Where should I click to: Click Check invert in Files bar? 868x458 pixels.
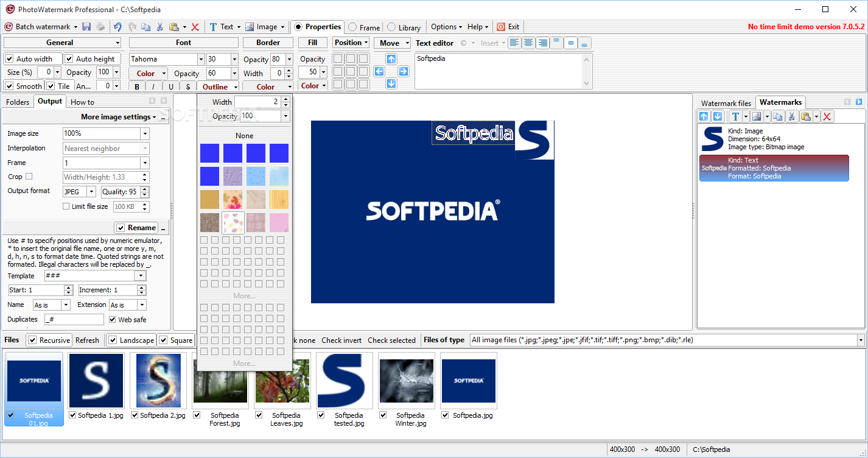pyautogui.click(x=341, y=340)
